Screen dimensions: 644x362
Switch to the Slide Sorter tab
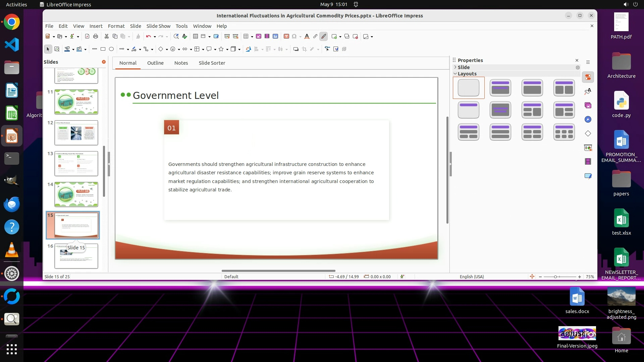[212, 63]
